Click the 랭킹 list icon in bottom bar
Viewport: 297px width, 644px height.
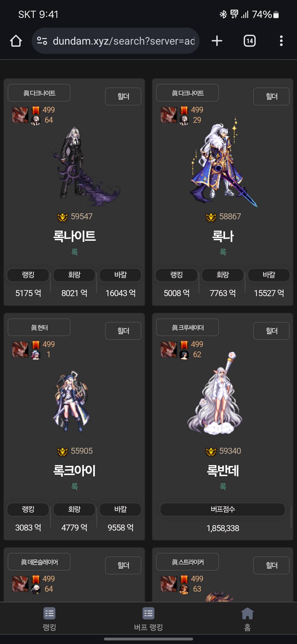click(x=50, y=613)
